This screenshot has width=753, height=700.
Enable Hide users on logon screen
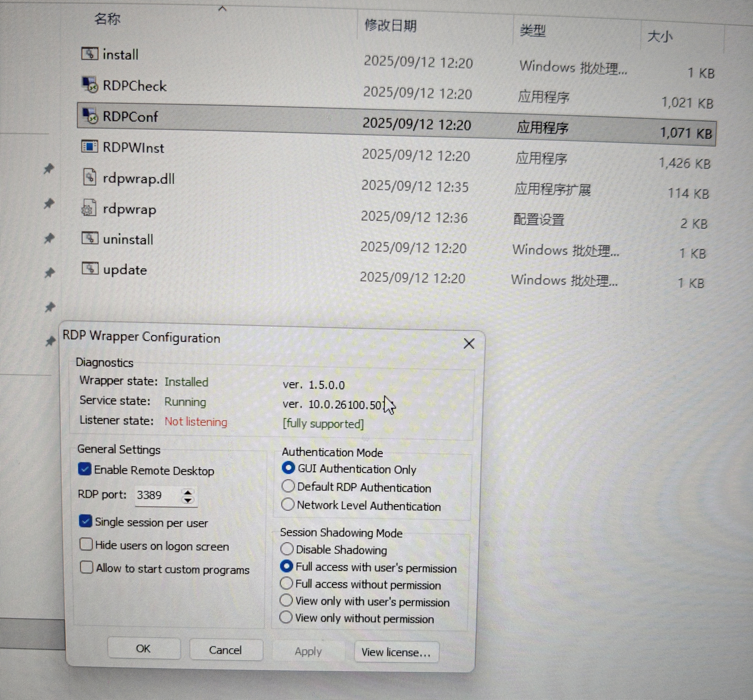[x=86, y=544]
